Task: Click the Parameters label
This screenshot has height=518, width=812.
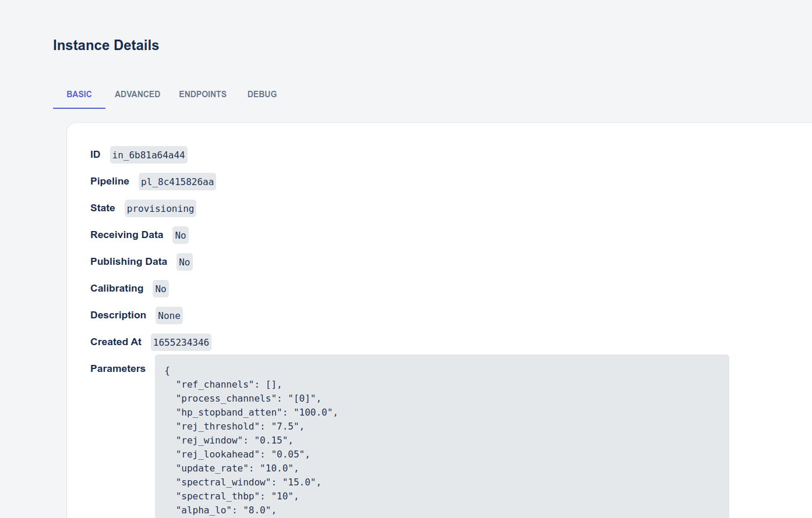Action: coord(118,368)
